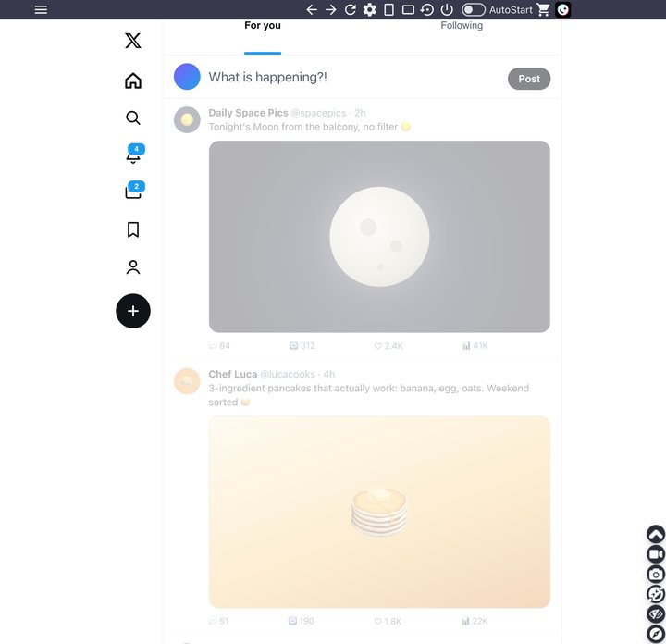This screenshot has height=644, width=666.
Task: Collapse the floating tools with up chevron
Action: [x=656, y=534]
